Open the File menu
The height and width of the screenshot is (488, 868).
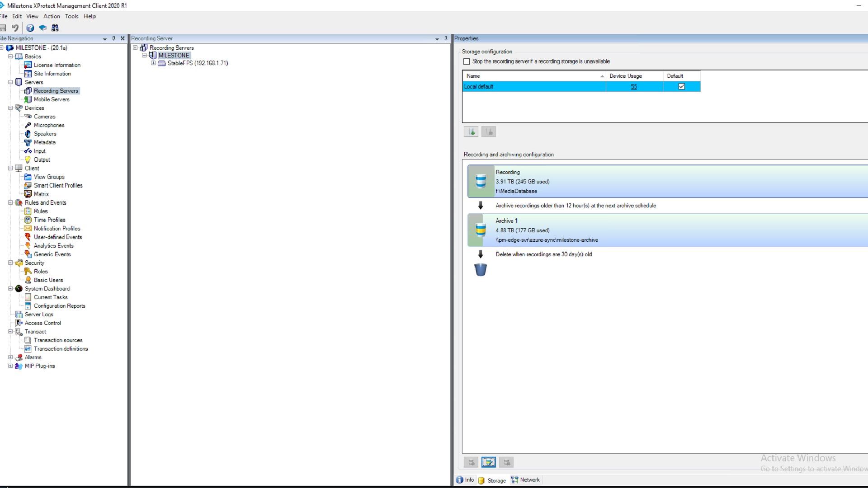click(4, 16)
